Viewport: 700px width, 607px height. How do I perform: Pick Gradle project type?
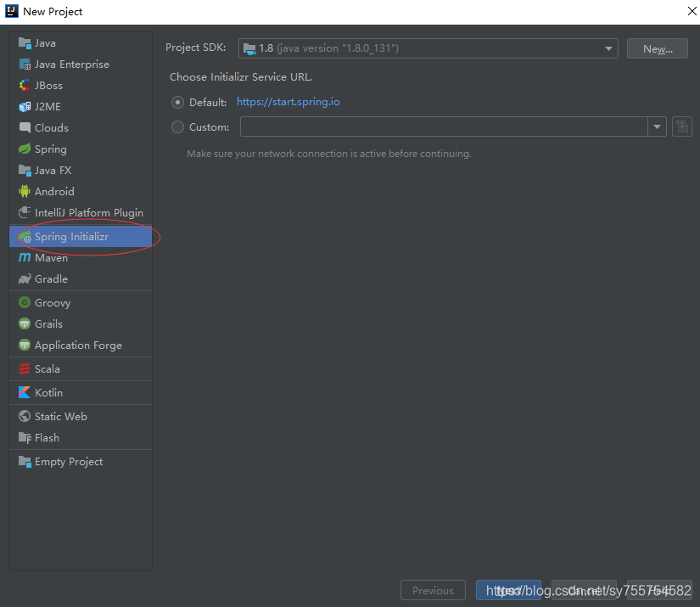click(x=81, y=279)
